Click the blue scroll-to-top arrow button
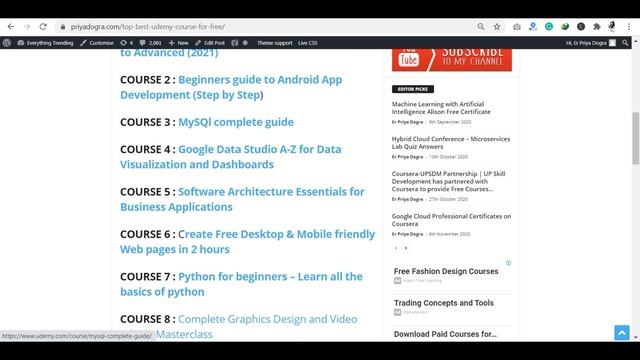Image resolution: width=640 pixels, height=360 pixels. [x=622, y=333]
